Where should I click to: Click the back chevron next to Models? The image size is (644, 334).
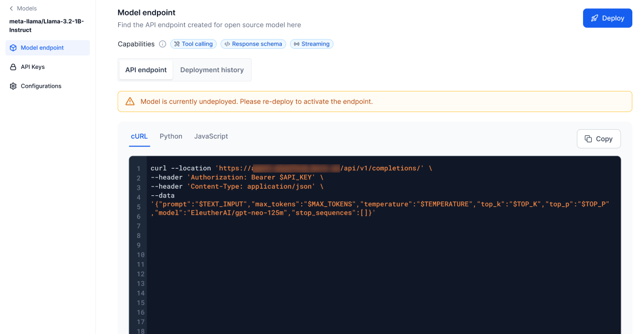tap(11, 8)
